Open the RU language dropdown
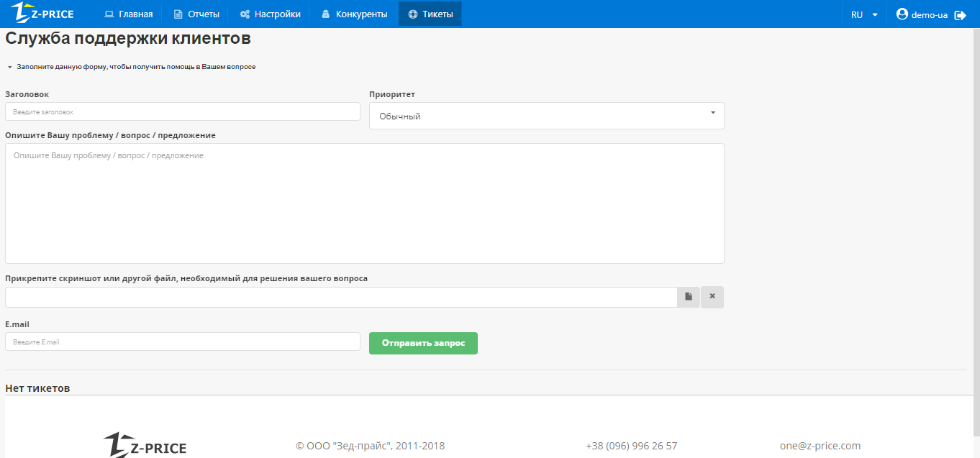 864,14
